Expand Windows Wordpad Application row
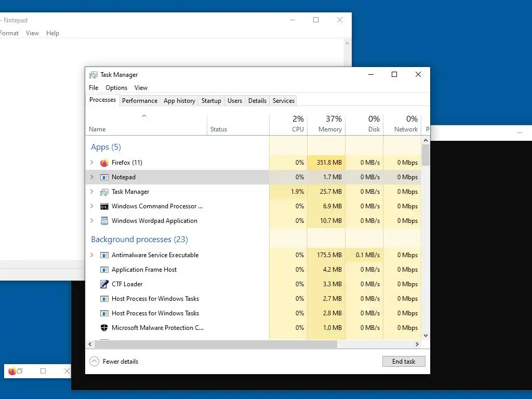 [x=91, y=220]
